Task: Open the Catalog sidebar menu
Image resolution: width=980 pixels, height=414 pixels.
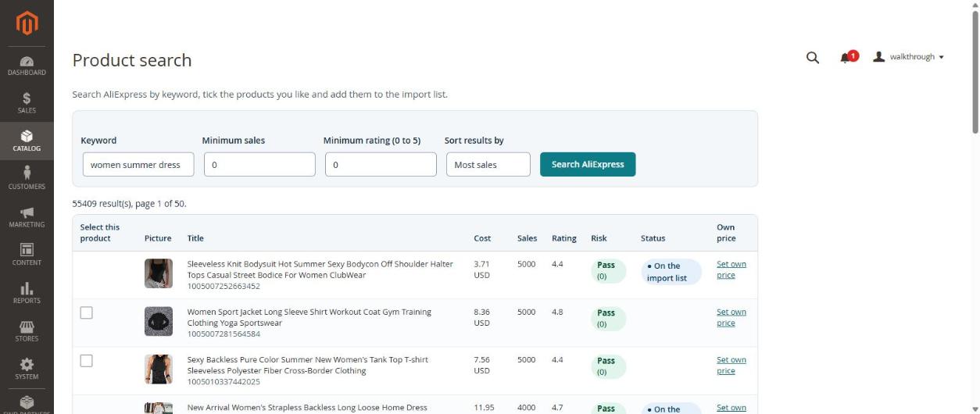Action: [x=27, y=141]
